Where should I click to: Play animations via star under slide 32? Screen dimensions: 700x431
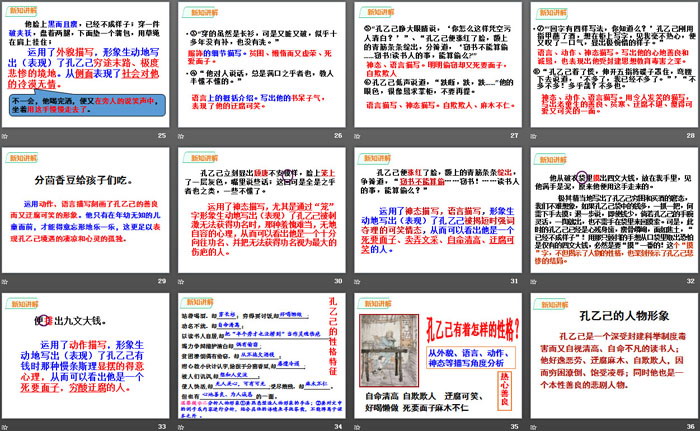[x=533, y=281]
